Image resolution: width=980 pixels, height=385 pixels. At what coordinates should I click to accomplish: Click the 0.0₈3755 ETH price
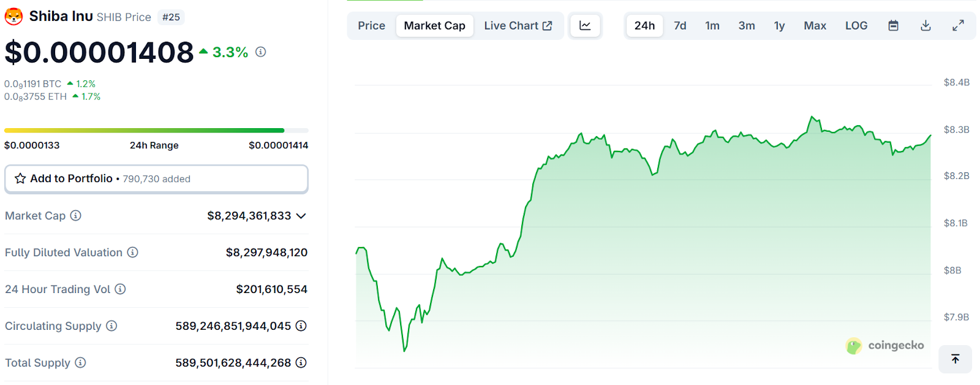(x=36, y=97)
